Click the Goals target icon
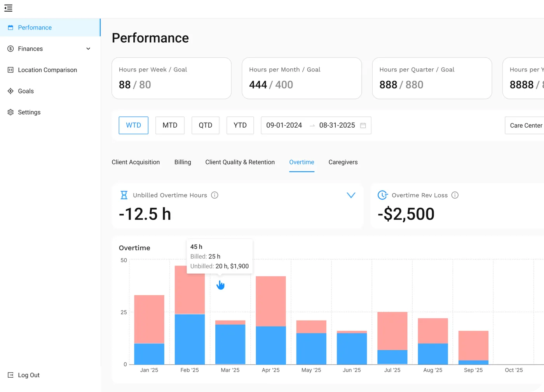The height and width of the screenshot is (392, 544). click(x=10, y=91)
